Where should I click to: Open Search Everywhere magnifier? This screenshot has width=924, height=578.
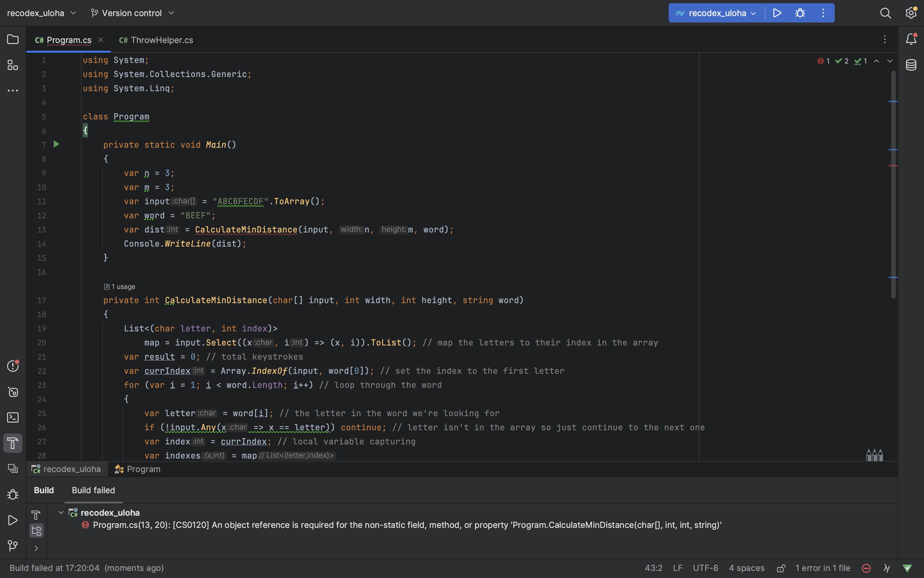tap(886, 13)
